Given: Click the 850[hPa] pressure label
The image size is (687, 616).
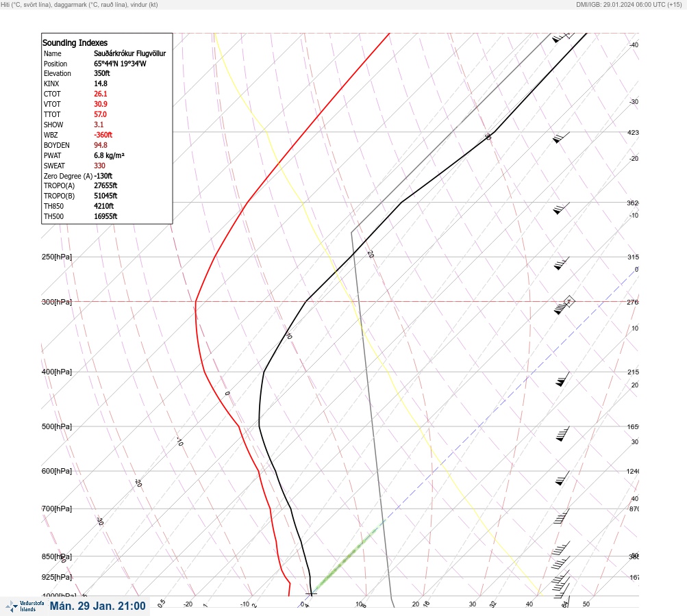Looking at the screenshot, I should (57, 557).
